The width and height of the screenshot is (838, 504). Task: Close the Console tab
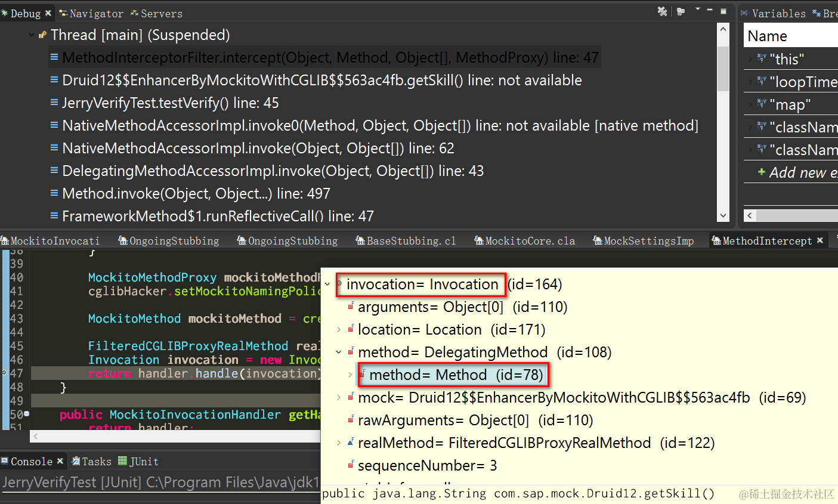(60, 461)
